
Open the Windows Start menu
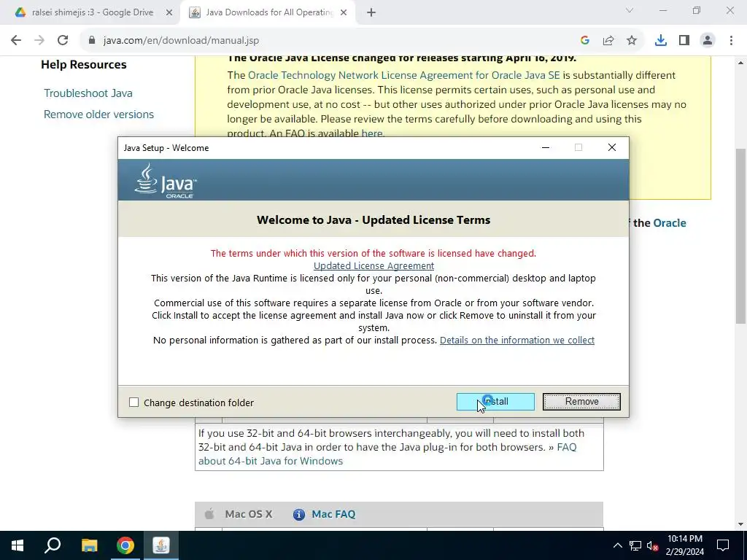[x=18, y=545]
